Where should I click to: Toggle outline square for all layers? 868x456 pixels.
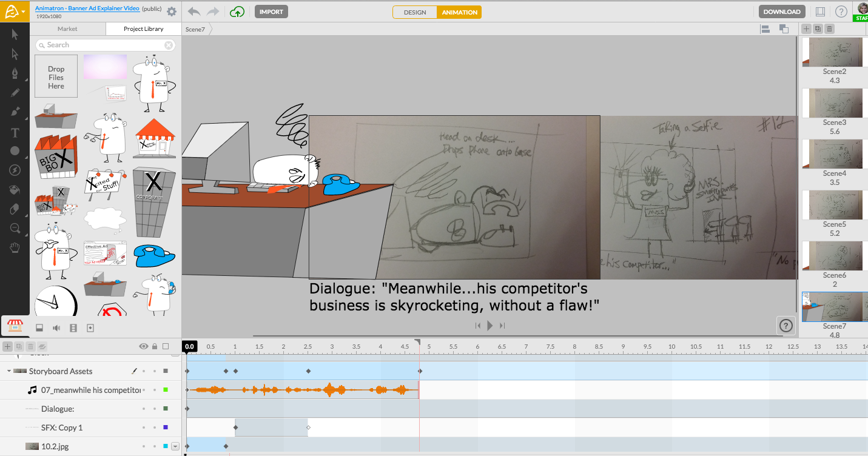tap(166, 346)
